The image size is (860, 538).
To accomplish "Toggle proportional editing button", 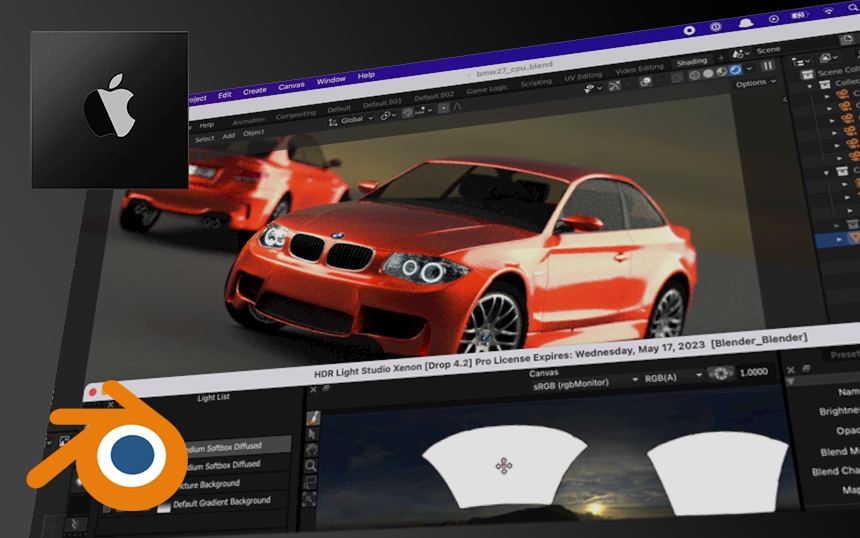I will pos(444,108).
